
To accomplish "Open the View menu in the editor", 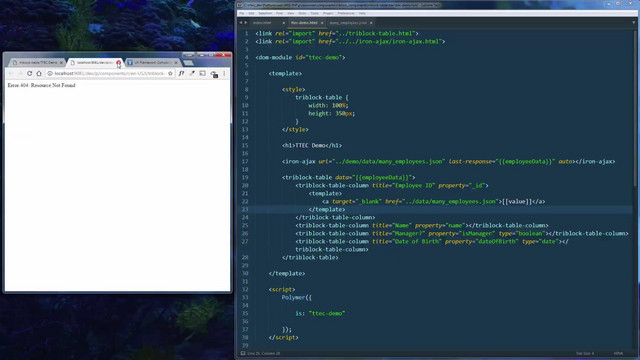I will tap(291, 13).
